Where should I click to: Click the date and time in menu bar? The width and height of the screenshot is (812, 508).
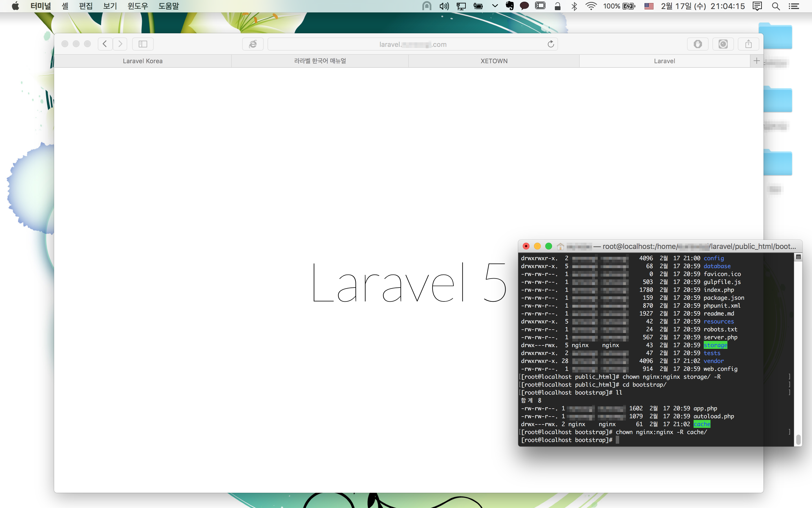703,6
